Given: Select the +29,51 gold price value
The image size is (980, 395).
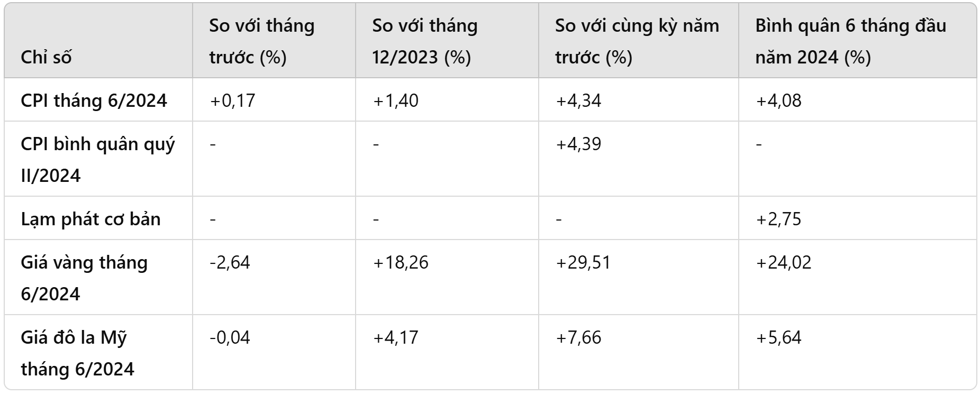Looking at the screenshot, I should (x=583, y=262).
